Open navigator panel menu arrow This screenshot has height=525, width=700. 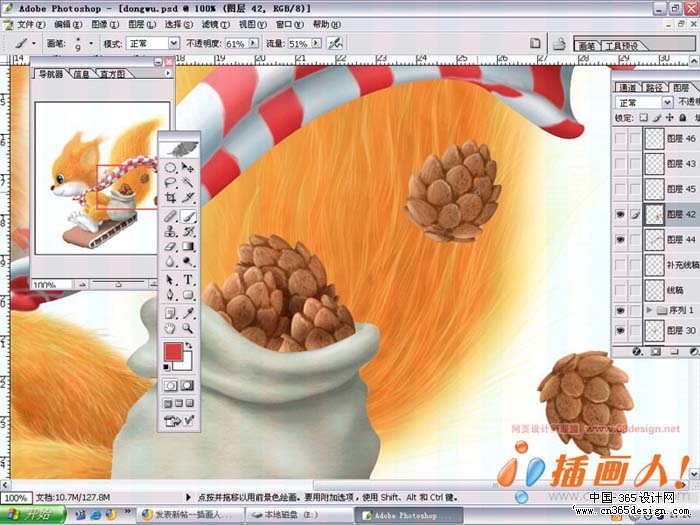(168, 73)
